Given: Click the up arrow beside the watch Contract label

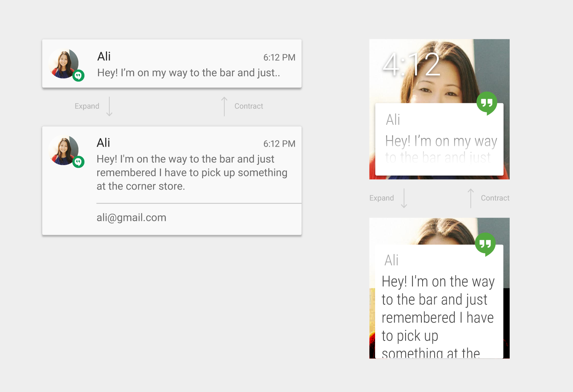Looking at the screenshot, I should click(x=471, y=198).
